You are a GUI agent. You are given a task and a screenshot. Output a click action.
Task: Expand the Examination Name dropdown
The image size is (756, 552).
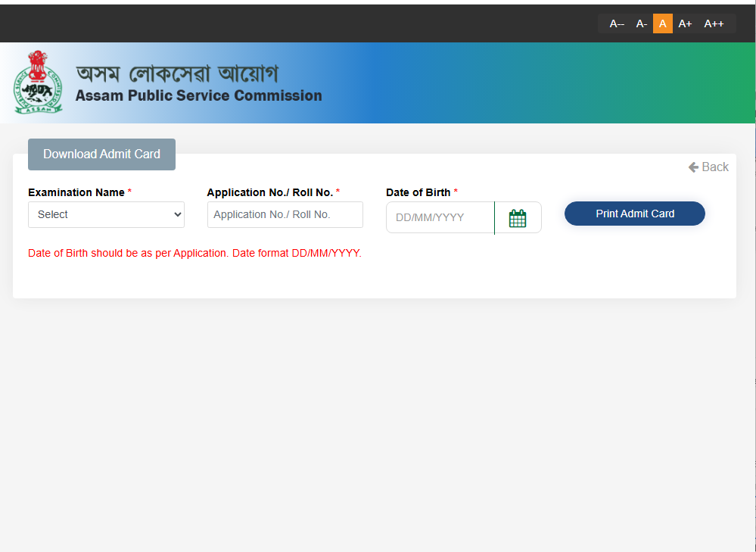(x=106, y=214)
